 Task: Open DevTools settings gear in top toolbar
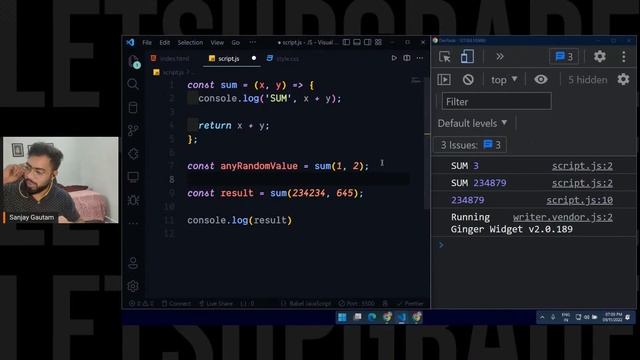(x=600, y=56)
